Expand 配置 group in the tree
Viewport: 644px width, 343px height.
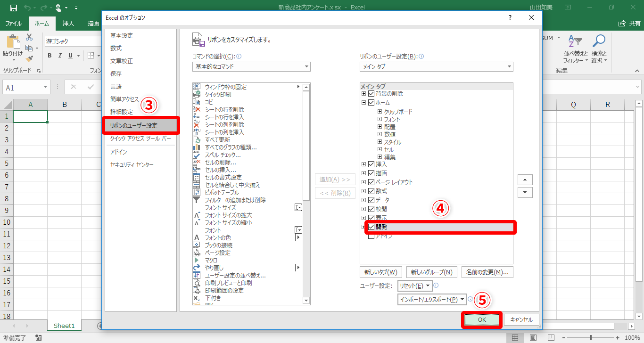[x=380, y=127]
